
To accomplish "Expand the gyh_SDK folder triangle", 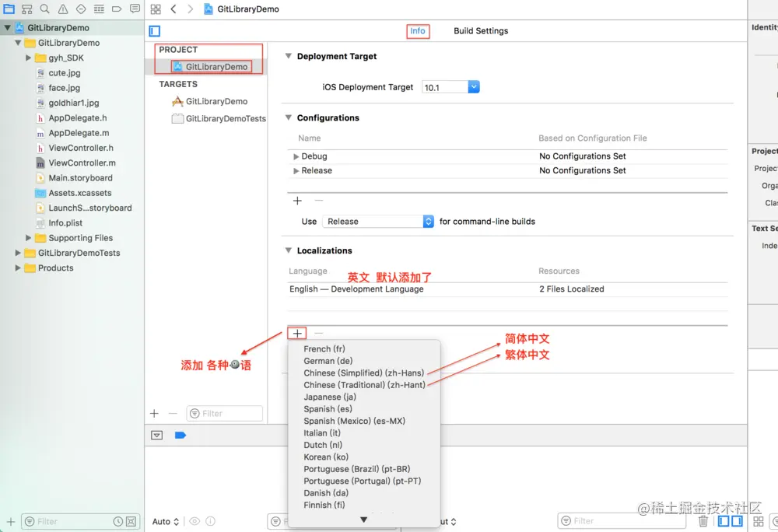I will pyautogui.click(x=28, y=58).
